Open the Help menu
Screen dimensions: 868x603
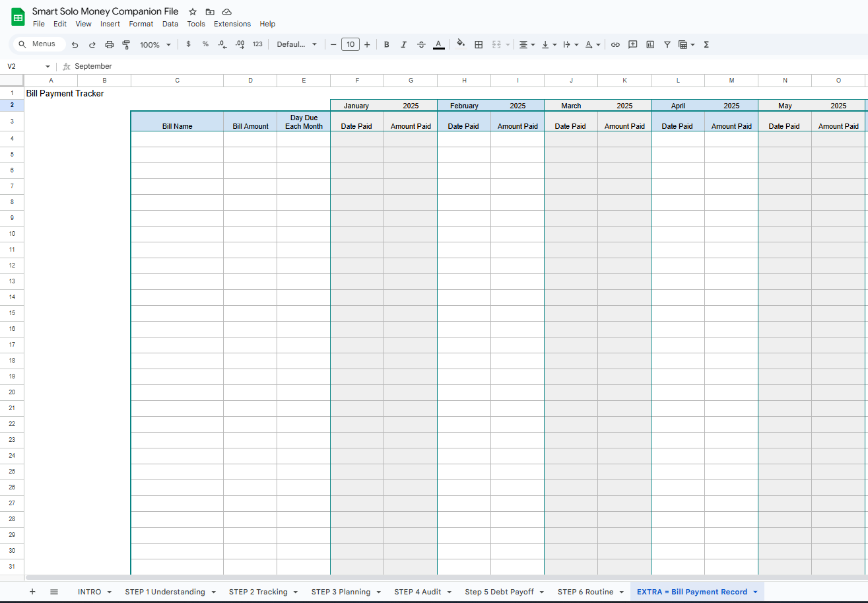[x=267, y=24]
